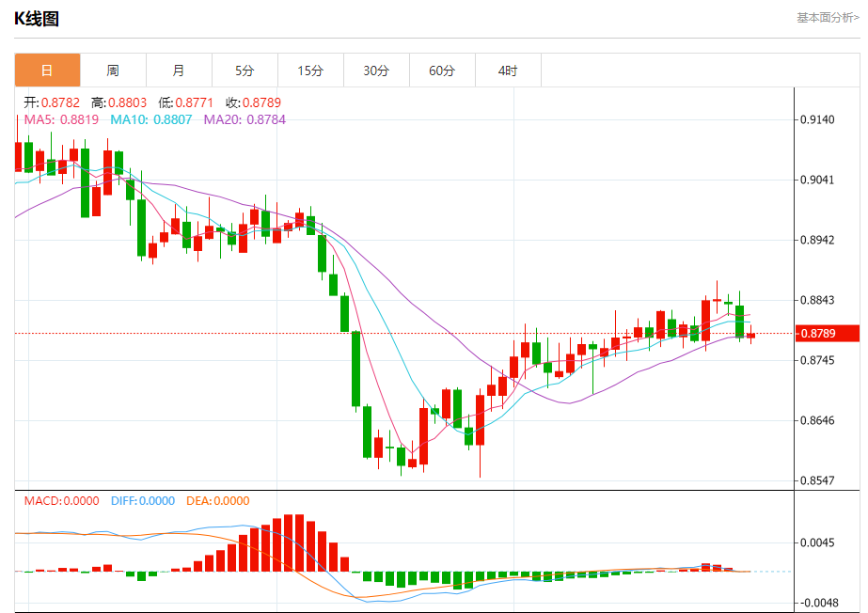Click the 低:0.8771 low value
This screenshot has height=613, width=868.
coord(185,102)
